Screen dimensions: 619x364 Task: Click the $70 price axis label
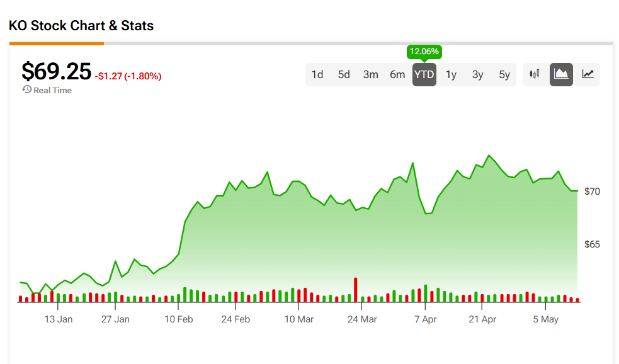[x=592, y=191]
